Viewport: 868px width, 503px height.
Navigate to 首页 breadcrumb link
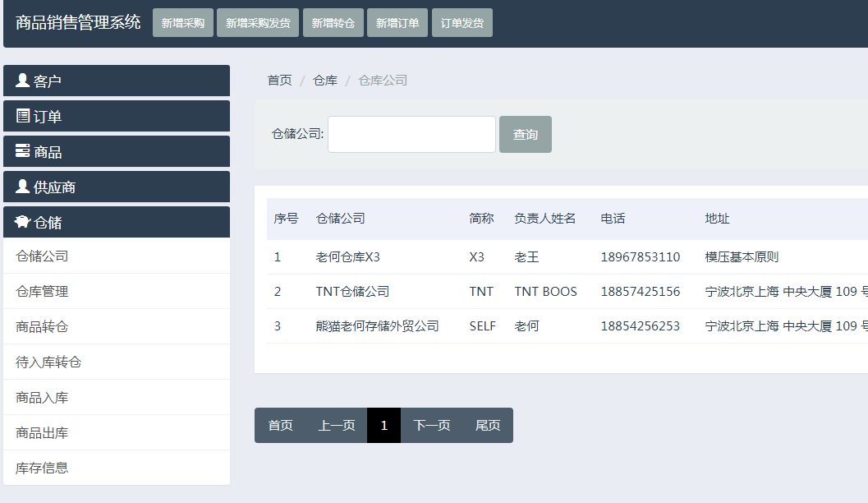point(279,81)
